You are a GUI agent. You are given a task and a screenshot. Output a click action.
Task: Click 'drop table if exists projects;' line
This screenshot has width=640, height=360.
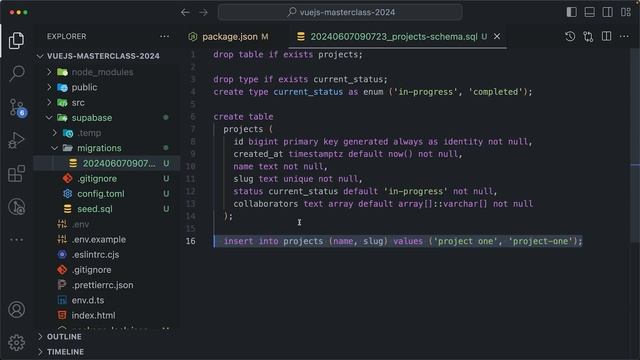[288, 55]
